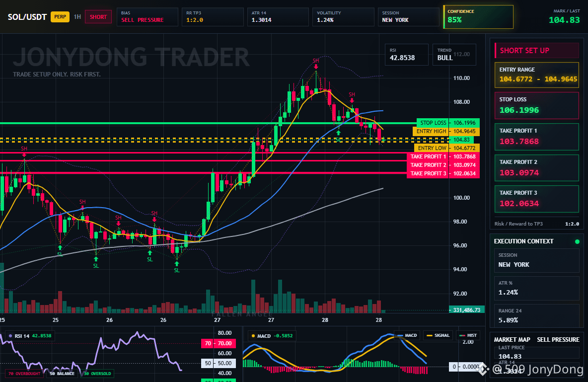
Task: Toggle the 70 OVERBOUGHT legend chip
Action: coord(24,374)
